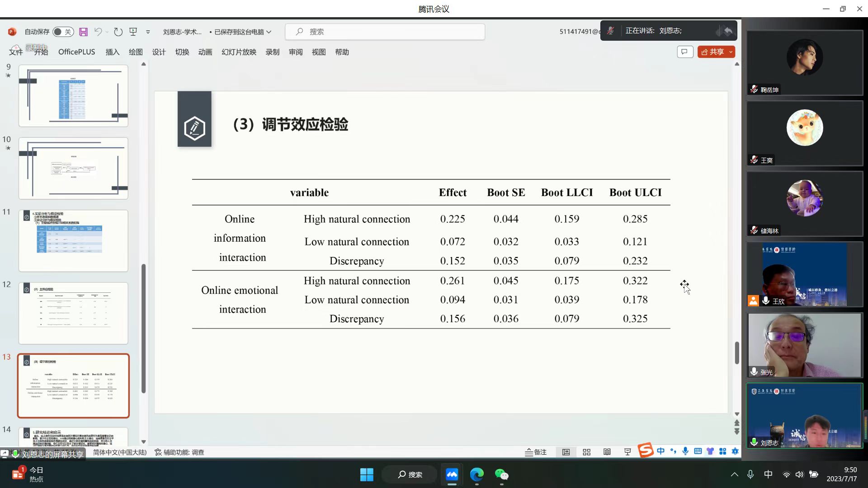Expand Quick Access Toolbar customize arrow

[148, 32]
